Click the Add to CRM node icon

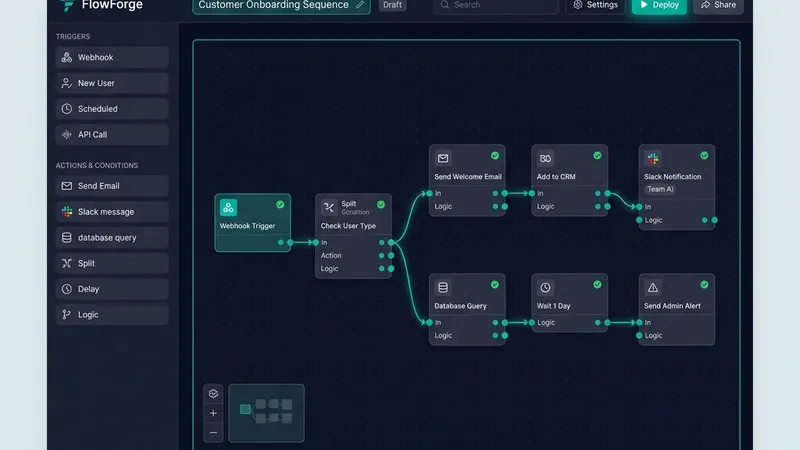(x=545, y=159)
